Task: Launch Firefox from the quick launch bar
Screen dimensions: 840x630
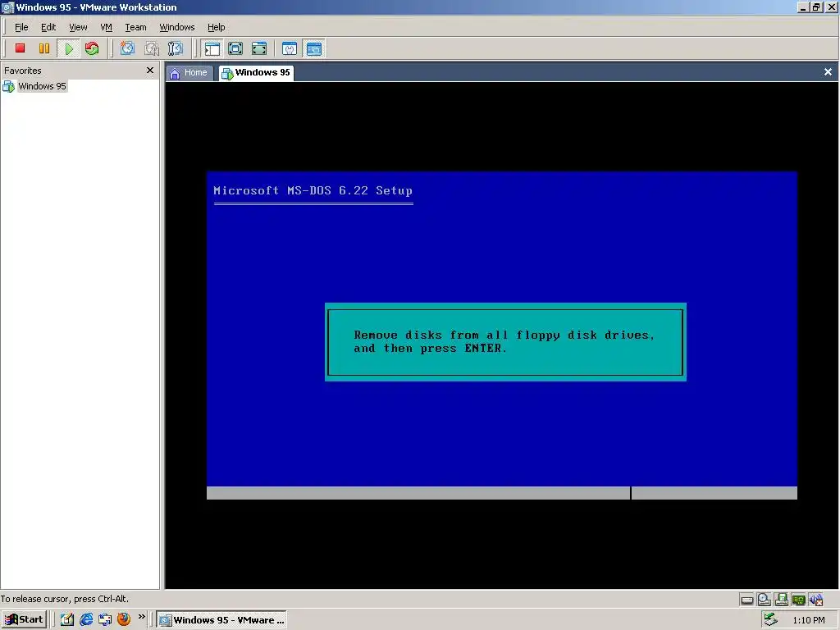Action: point(124,619)
